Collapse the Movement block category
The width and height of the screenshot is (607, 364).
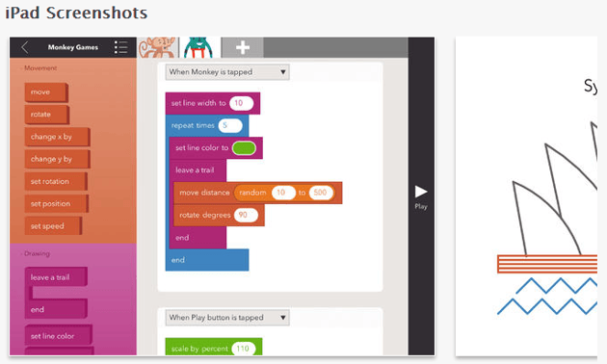39,68
